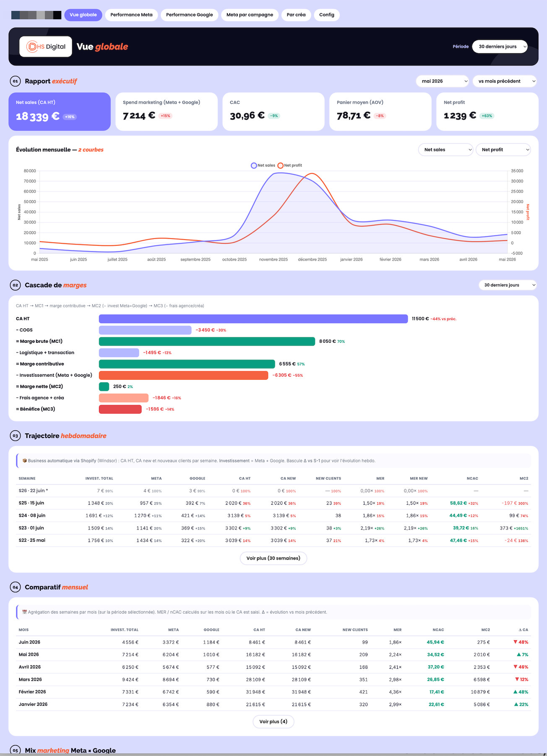
Task: Click the MER NEW column header
Action: [419, 478]
